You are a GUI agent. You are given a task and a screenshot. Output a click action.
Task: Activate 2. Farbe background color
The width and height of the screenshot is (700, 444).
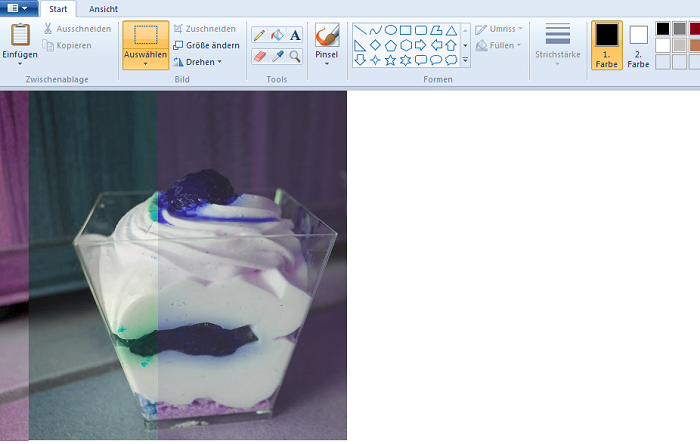point(638,45)
